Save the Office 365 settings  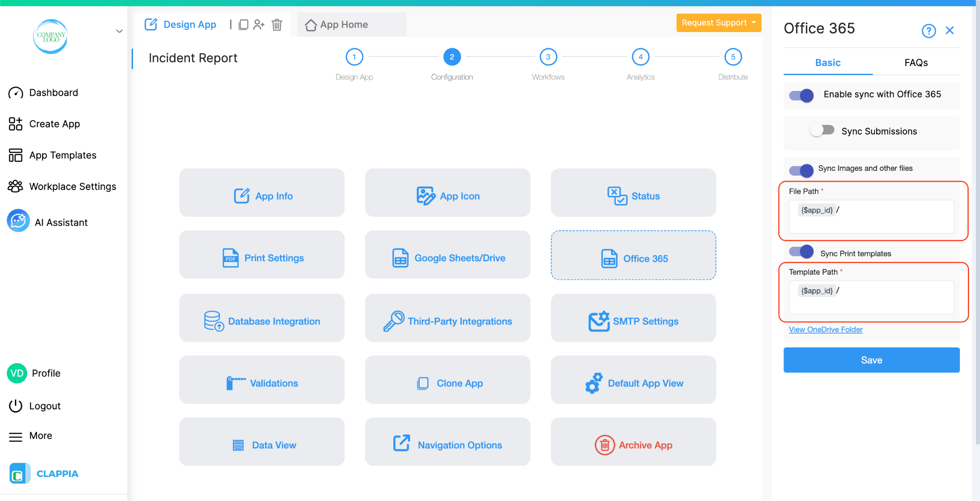click(x=871, y=360)
